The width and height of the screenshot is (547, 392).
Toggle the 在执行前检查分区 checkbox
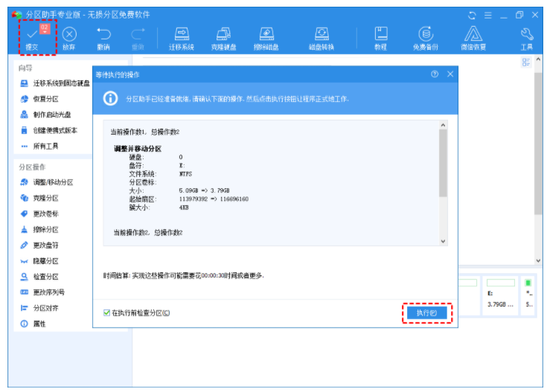pyautogui.click(x=107, y=312)
